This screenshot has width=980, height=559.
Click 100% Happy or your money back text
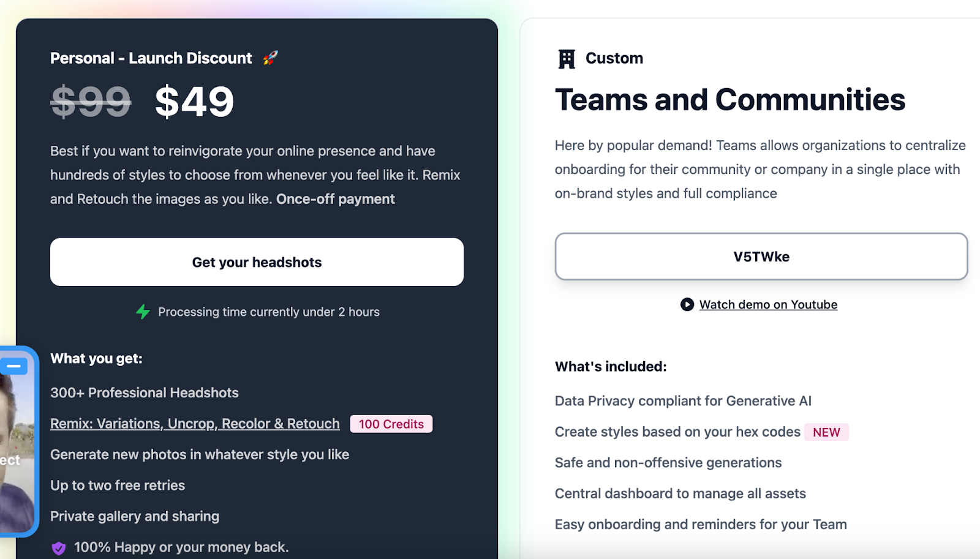pos(181,547)
